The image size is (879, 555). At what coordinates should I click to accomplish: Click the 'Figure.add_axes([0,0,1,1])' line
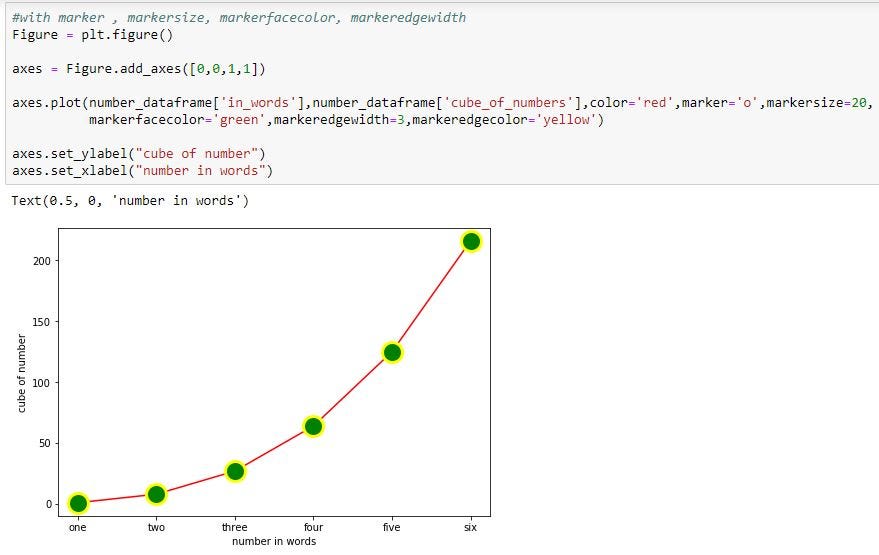coord(138,69)
